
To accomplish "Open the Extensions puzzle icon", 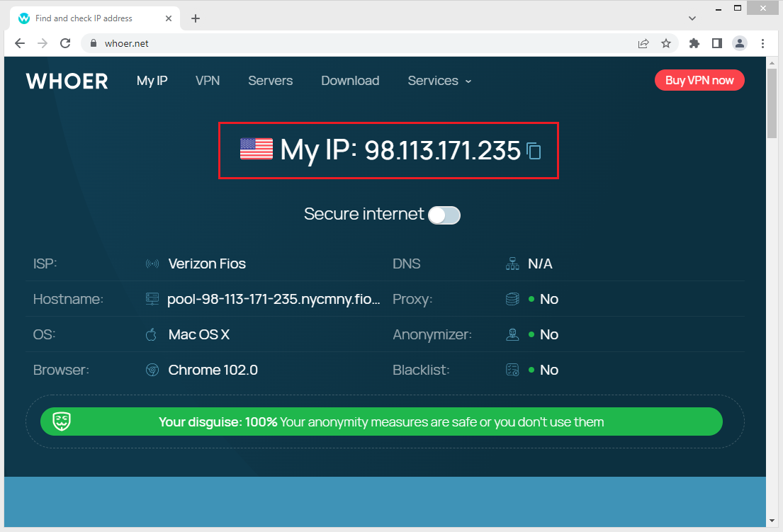I will coord(694,43).
